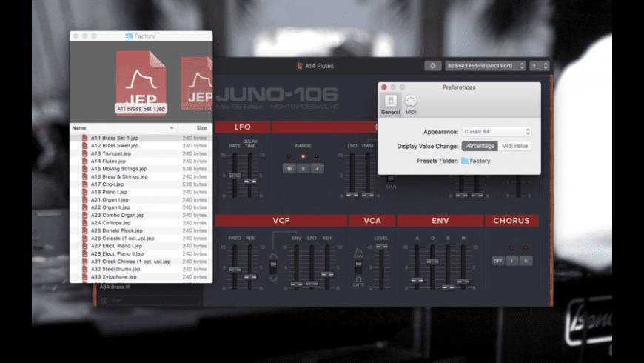
Task: Set range button 16
Action: pyautogui.click(x=289, y=169)
